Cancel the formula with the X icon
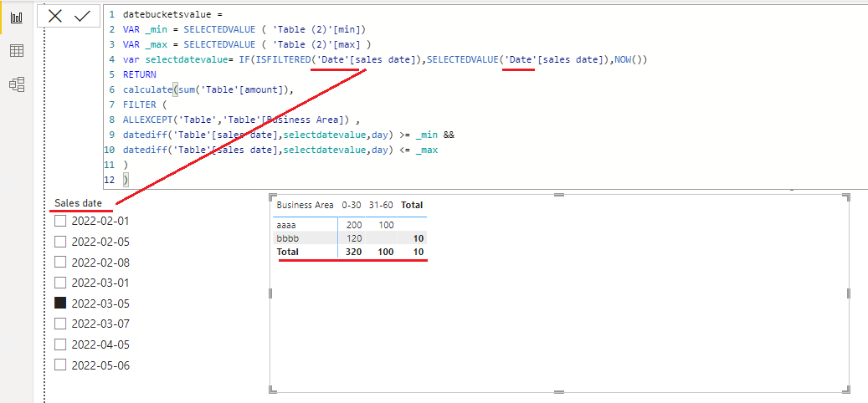 point(54,16)
